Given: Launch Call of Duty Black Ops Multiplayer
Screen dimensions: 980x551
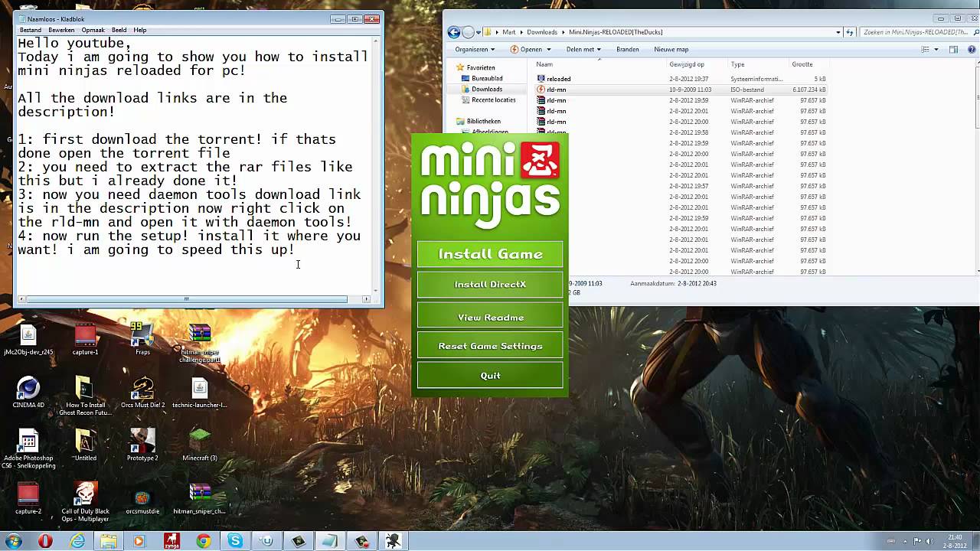Looking at the screenshot, I should [x=85, y=502].
